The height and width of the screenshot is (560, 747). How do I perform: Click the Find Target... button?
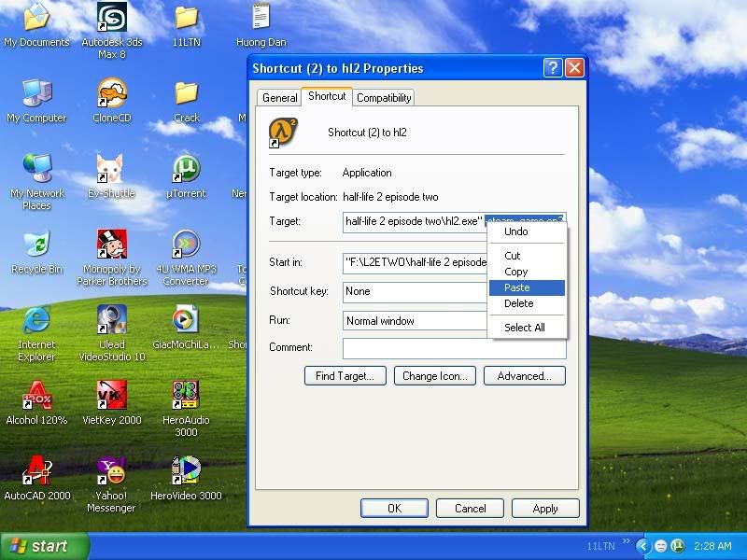[x=345, y=376]
